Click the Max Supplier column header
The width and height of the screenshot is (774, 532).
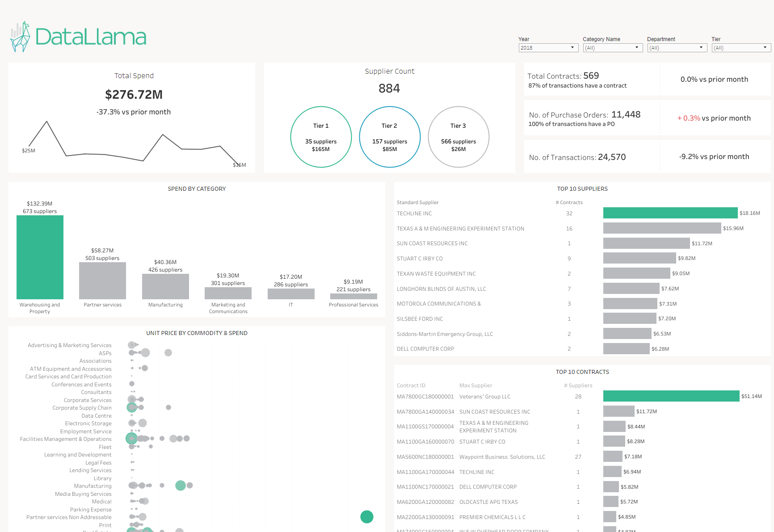(x=475, y=385)
